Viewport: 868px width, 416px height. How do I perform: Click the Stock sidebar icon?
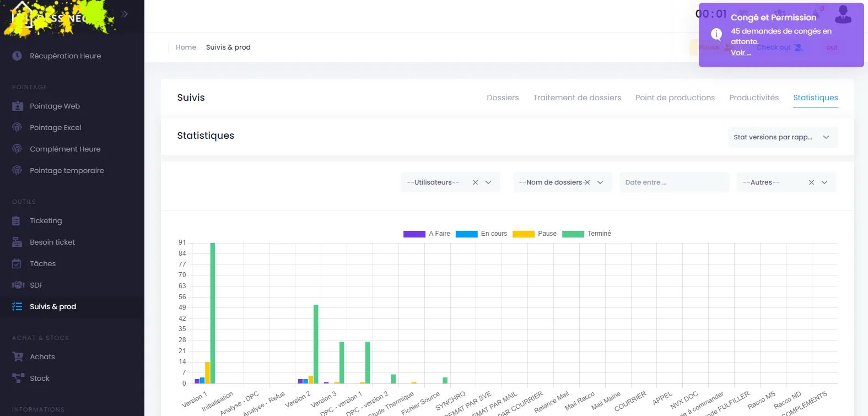(x=18, y=378)
